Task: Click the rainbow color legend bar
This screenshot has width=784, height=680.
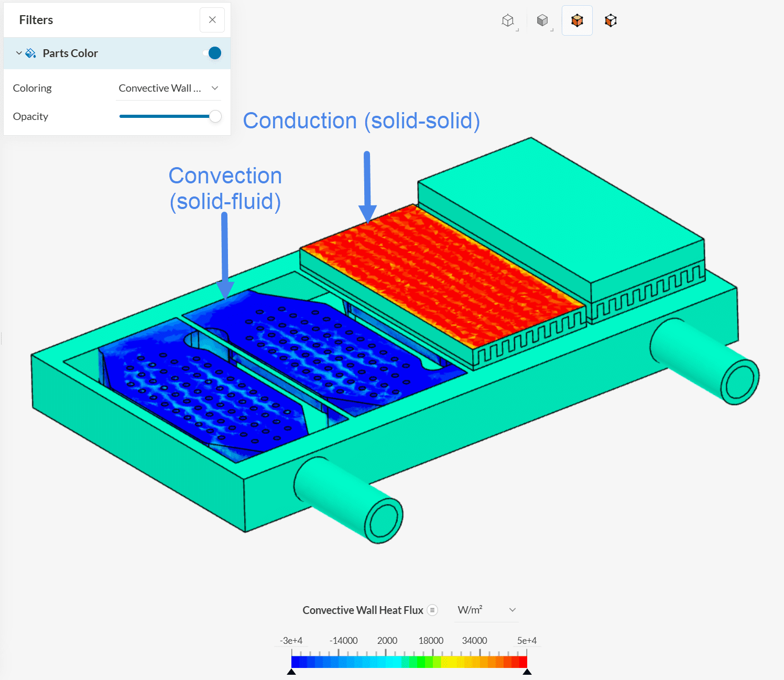Action: (x=409, y=662)
